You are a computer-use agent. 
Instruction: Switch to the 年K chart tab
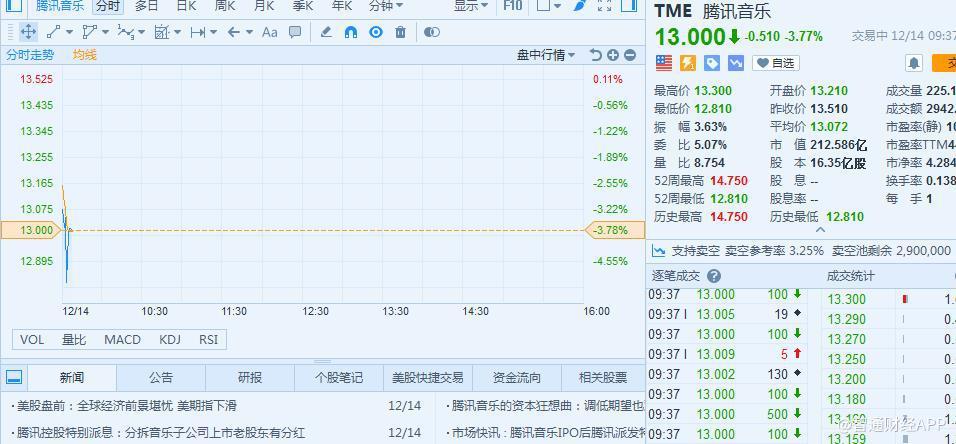(342, 6)
